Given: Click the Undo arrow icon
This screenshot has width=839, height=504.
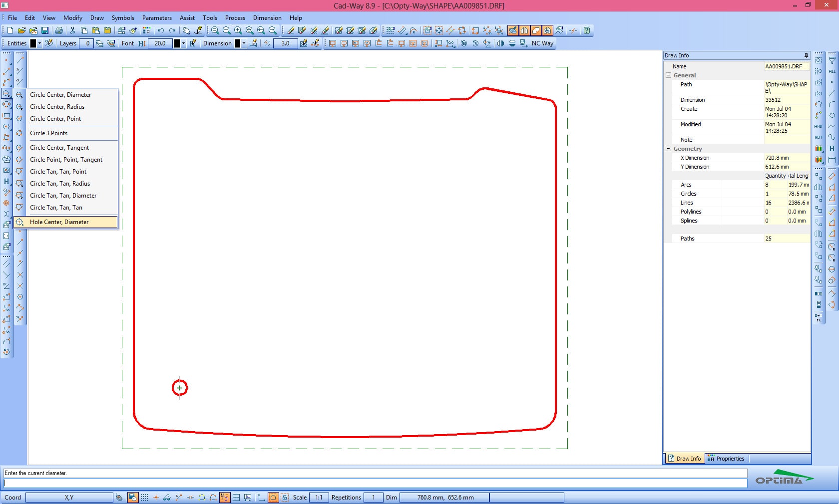Looking at the screenshot, I should click(160, 30).
